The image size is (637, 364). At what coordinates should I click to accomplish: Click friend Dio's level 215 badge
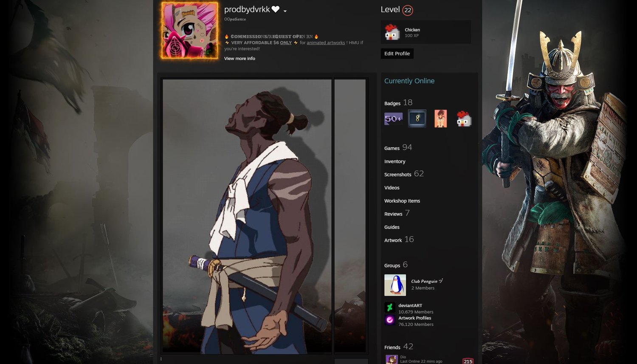468,361
